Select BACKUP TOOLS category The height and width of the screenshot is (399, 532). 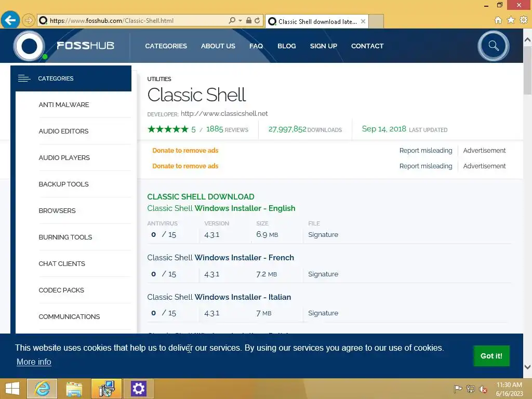click(63, 184)
